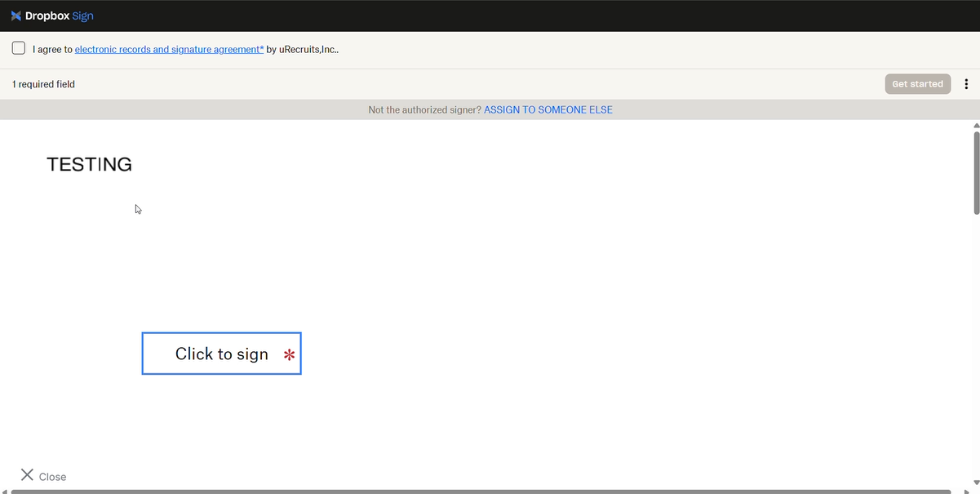Screen dimensions: 980x494
Task: Click the horizontal scrollbar left arrow
Action: [x=5, y=492]
